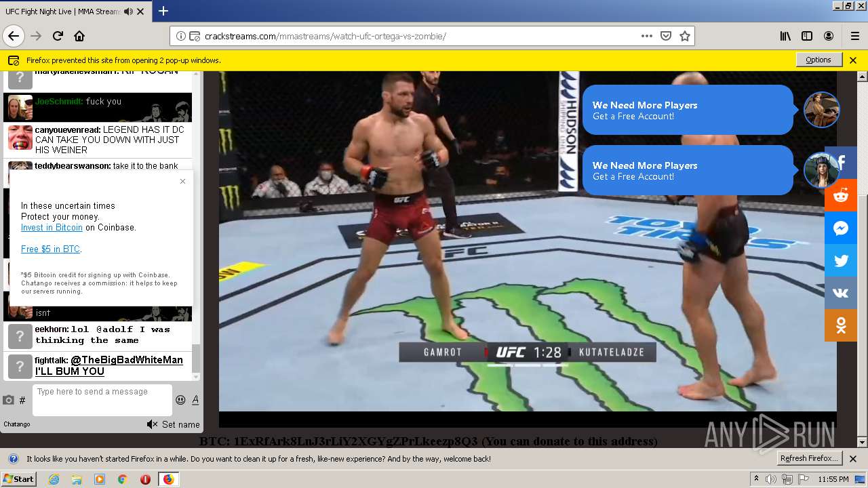Viewport: 868px width, 488px height.
Task: Click the taskbar clock showing 11:55 PM
Action: (x=833, y=479)
